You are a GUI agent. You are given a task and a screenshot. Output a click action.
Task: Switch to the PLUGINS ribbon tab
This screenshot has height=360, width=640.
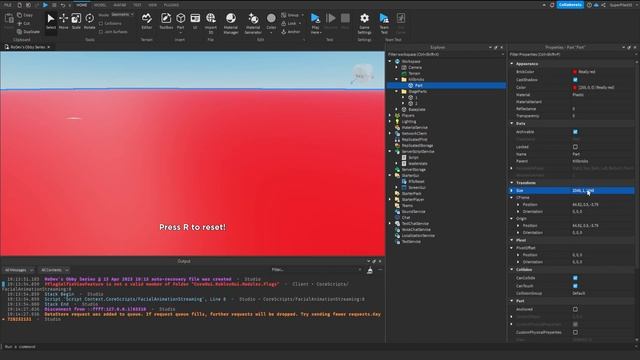click(x=171, y=5)
